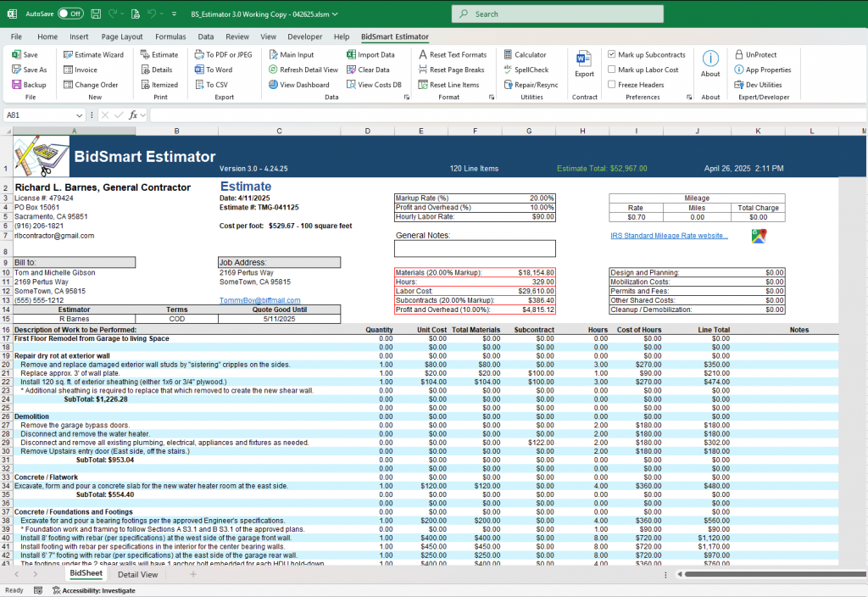
Task: Select column C header
Action: click(279, 131)
